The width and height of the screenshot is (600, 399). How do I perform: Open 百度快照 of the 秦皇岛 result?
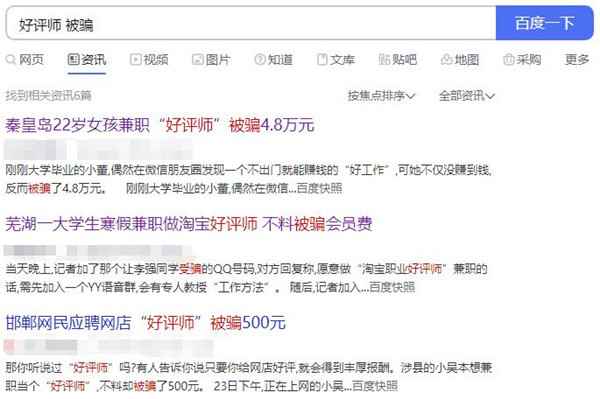click(x=319, y=188)
